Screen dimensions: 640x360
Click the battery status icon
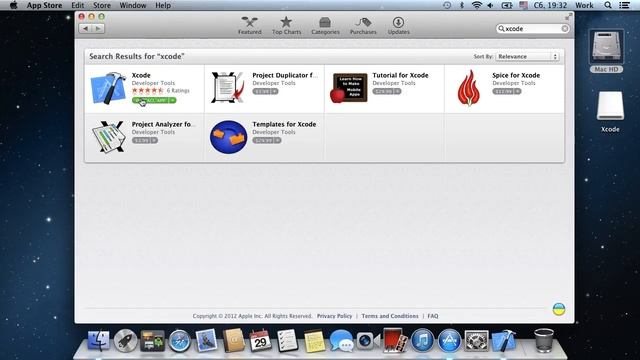[507, 5]
